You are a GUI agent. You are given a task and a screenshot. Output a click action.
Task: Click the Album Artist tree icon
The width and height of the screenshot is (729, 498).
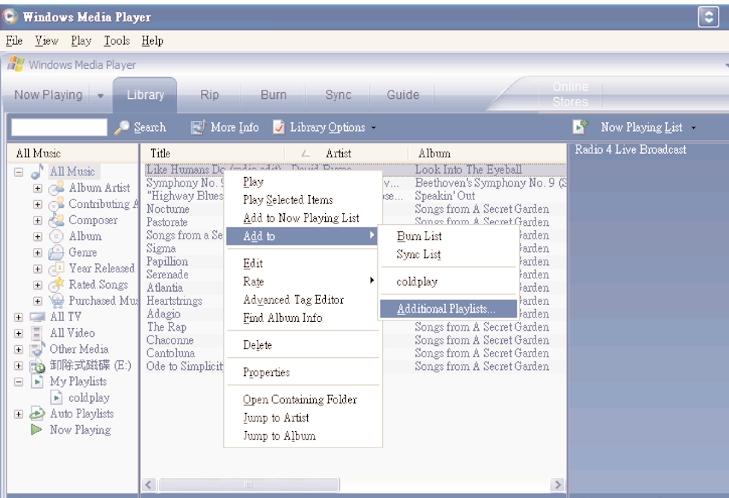click(56, 188)
